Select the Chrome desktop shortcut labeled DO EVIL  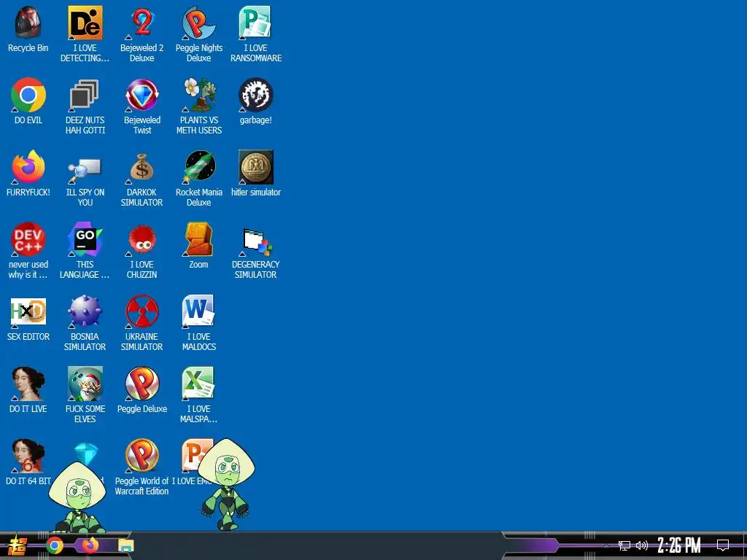pyautogui.click(x=28, y=95)
